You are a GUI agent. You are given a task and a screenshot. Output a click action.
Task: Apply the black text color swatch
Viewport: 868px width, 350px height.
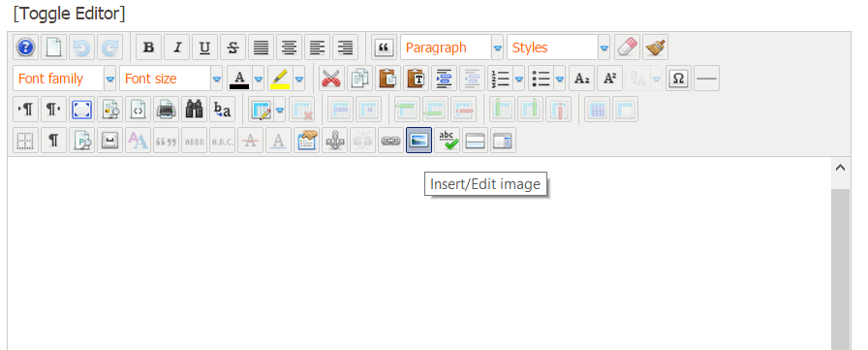[x=239, y=79]
